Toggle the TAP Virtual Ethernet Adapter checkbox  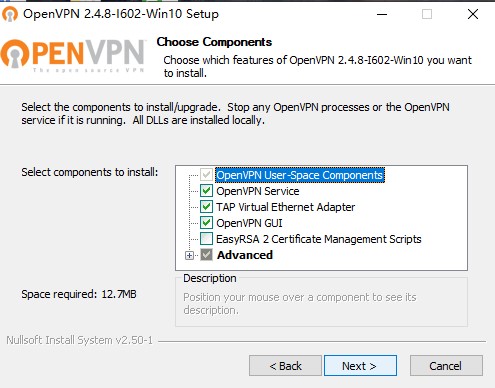coord(206,207)
